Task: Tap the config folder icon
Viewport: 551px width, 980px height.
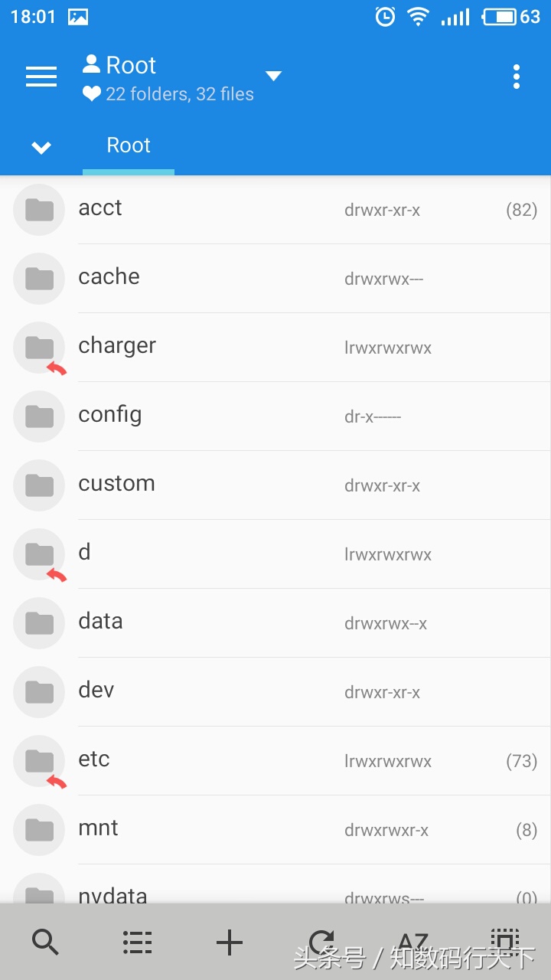Action: point(39,416)
